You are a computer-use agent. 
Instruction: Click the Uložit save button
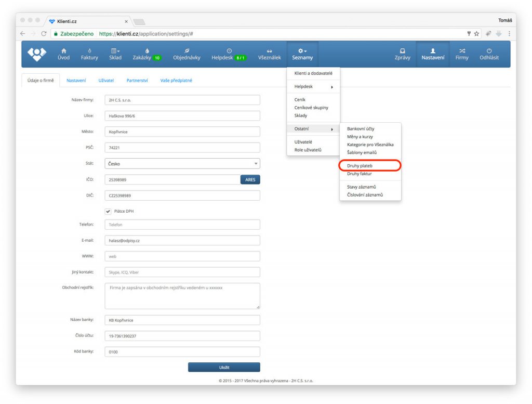(224, 368)
